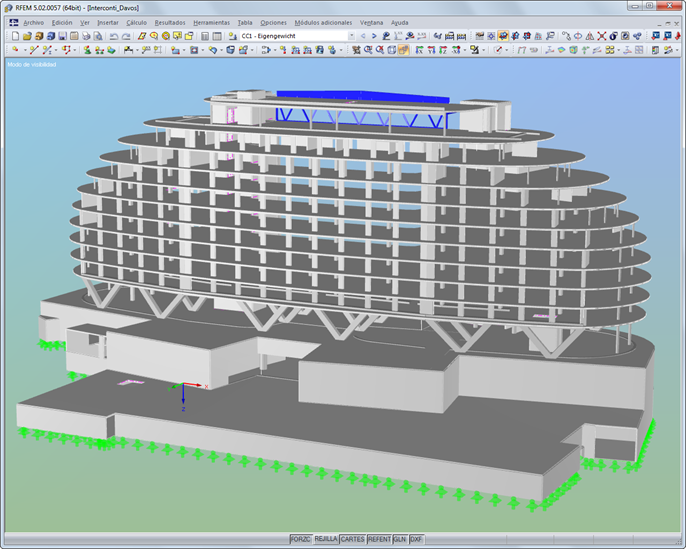Screen dimensions: 686x549
Task: Go to next load case arrow
Action: pos(374,36)
